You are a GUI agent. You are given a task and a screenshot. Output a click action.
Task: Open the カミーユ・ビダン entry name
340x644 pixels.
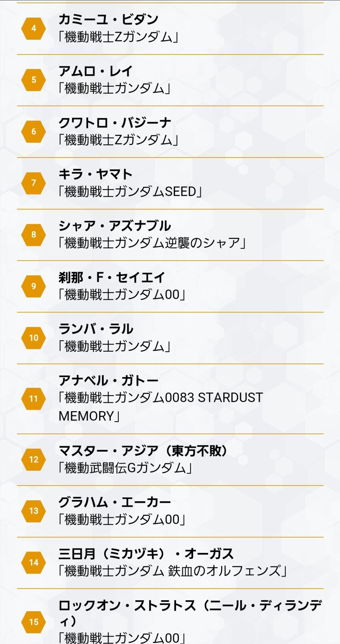108,20
